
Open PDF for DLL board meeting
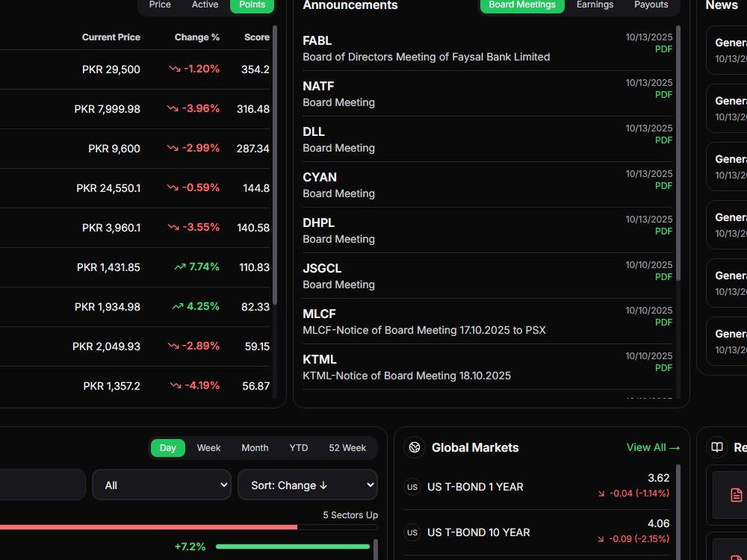663,140
